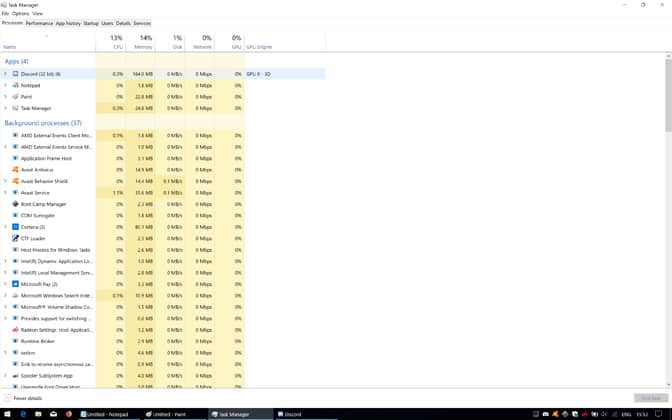The height and width of the screenshot is (420, 672).
Task: Expand the Task Manager process entry
Action: click(x=6, y=108)
